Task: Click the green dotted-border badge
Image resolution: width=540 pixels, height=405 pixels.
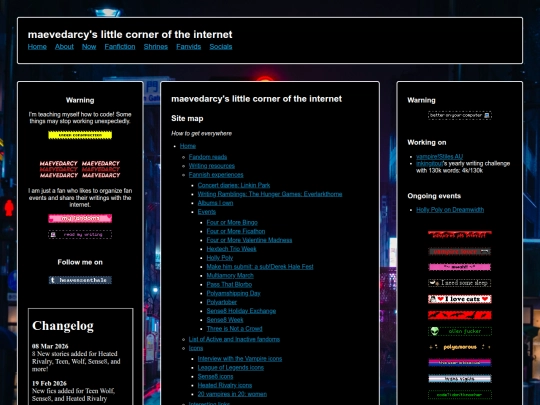Action: click(x=460, y=395)
